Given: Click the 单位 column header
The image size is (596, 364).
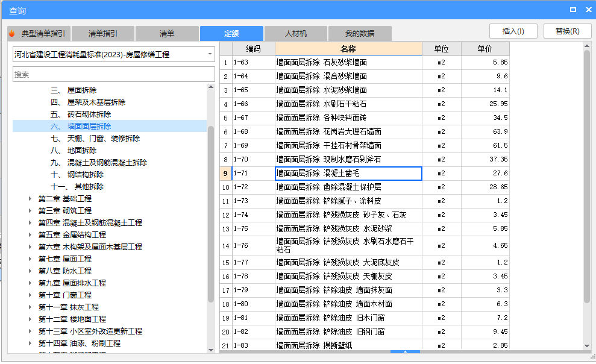Looking at the screenshot, I should click(441, 49).
